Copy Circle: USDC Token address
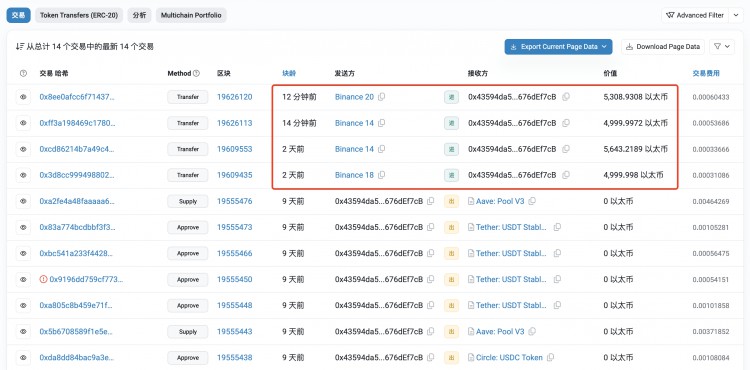 click(551, 357)
